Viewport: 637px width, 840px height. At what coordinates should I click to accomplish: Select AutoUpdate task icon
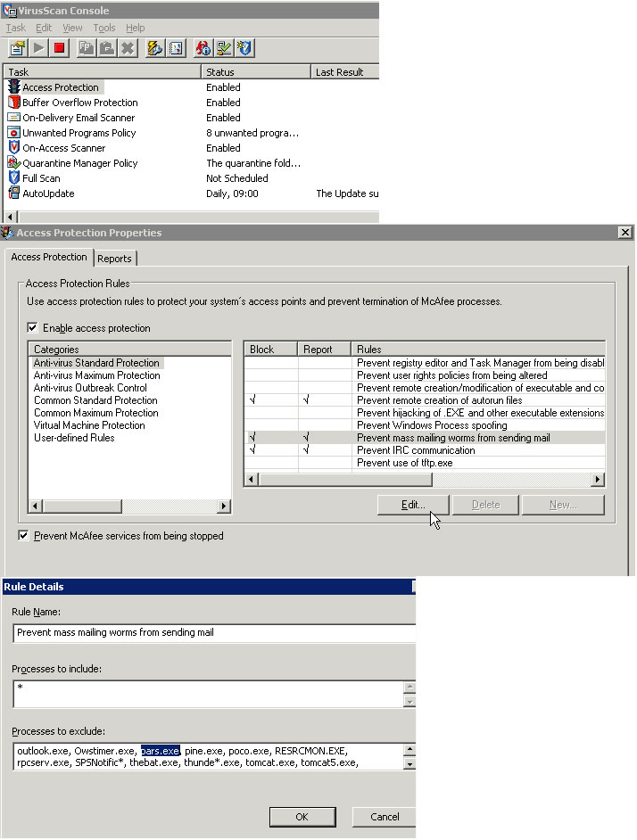(14, 193)
